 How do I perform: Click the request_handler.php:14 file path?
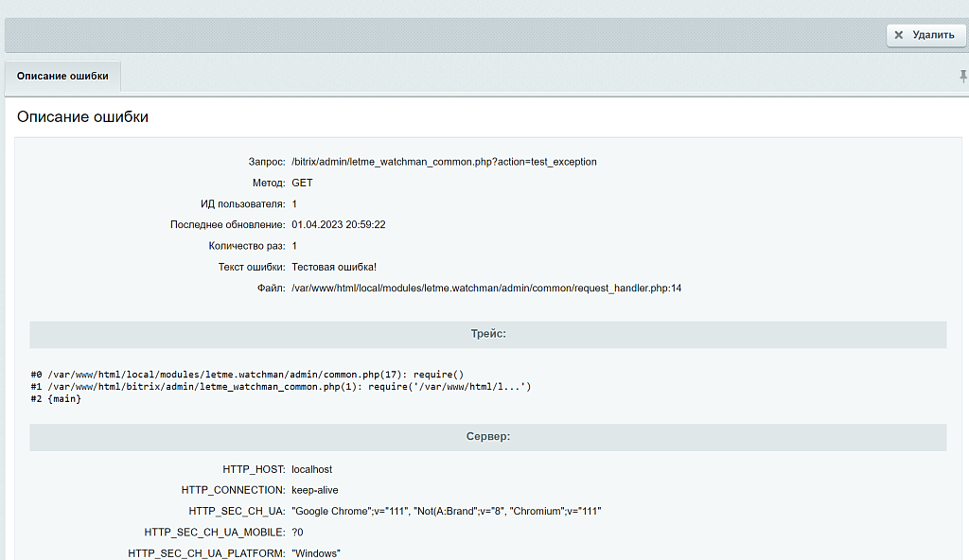485,288
